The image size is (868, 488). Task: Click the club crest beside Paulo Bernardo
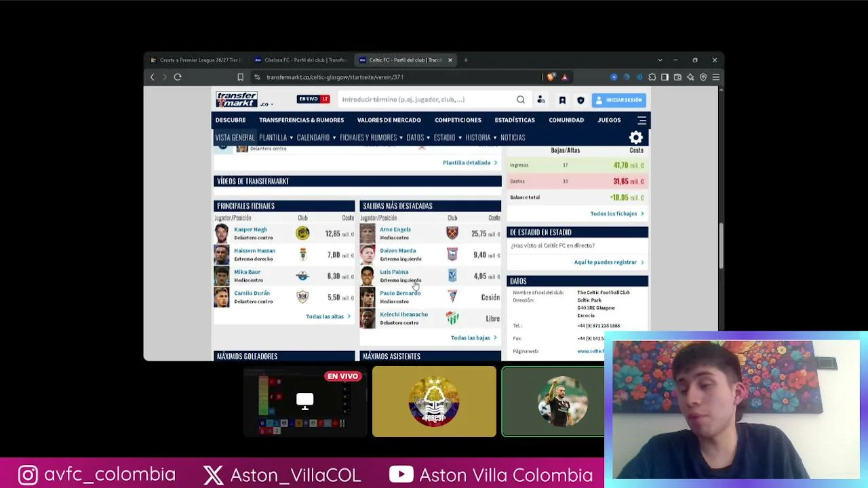(x=452, y=297)
